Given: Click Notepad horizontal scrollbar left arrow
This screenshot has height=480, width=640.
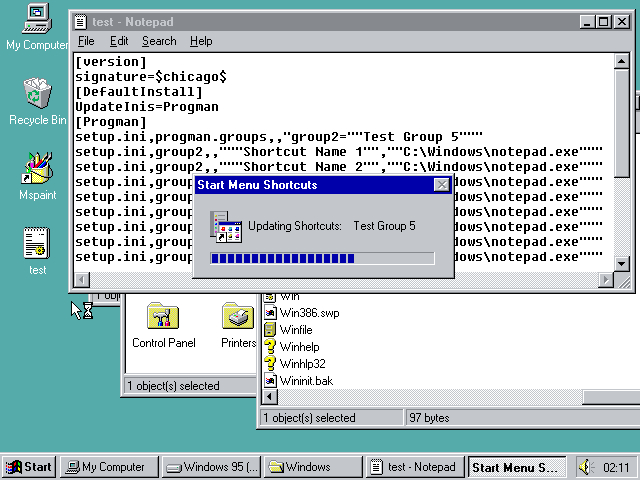Looking at the screenshot, I should 82,280.
